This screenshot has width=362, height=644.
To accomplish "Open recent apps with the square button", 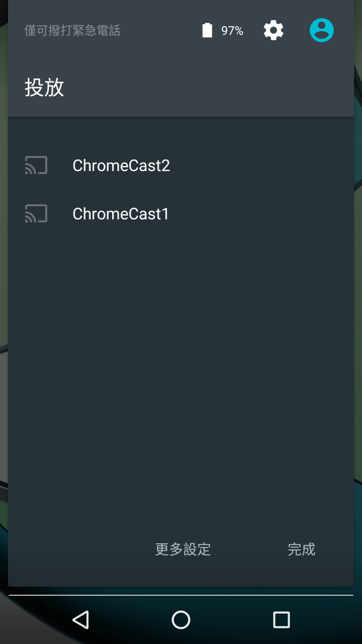I will [x=282, y=620].
